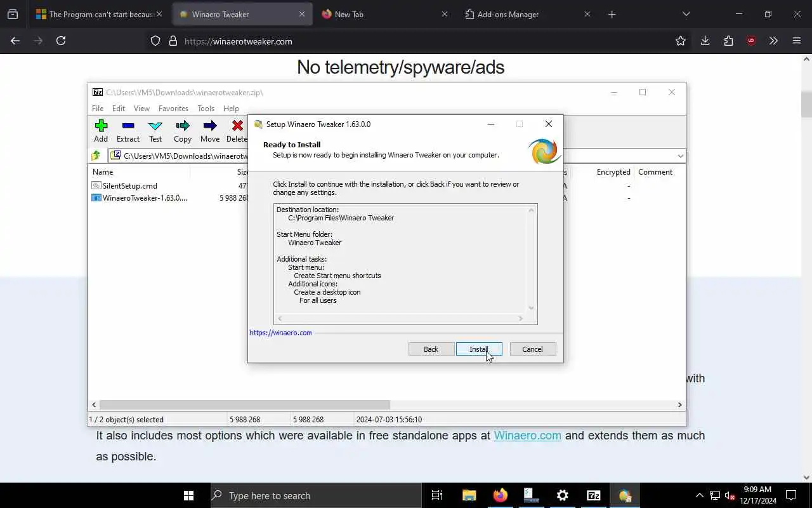Screen dimensions: 812x508
Task: Open the Winaero.com link on the webpage
Action: click(x=527, y=436)
